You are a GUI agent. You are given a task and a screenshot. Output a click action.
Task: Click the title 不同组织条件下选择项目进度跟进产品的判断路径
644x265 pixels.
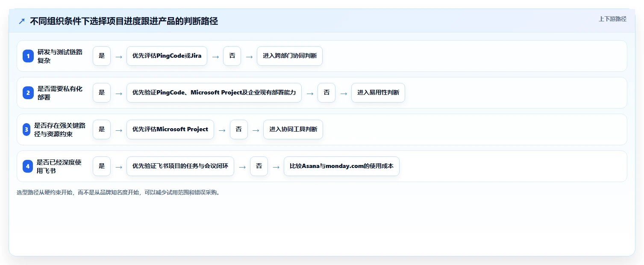[x=124, y=21]
